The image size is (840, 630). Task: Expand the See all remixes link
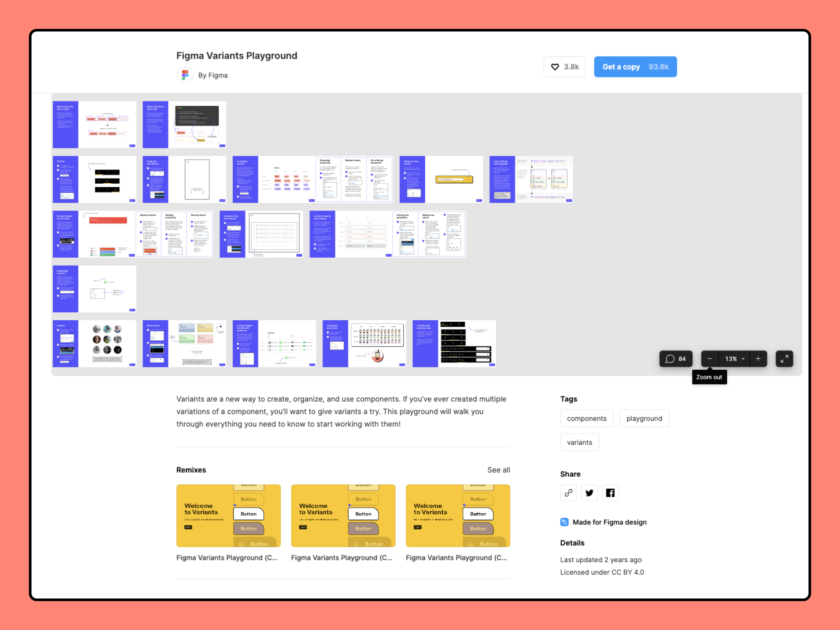coord(498,470)
